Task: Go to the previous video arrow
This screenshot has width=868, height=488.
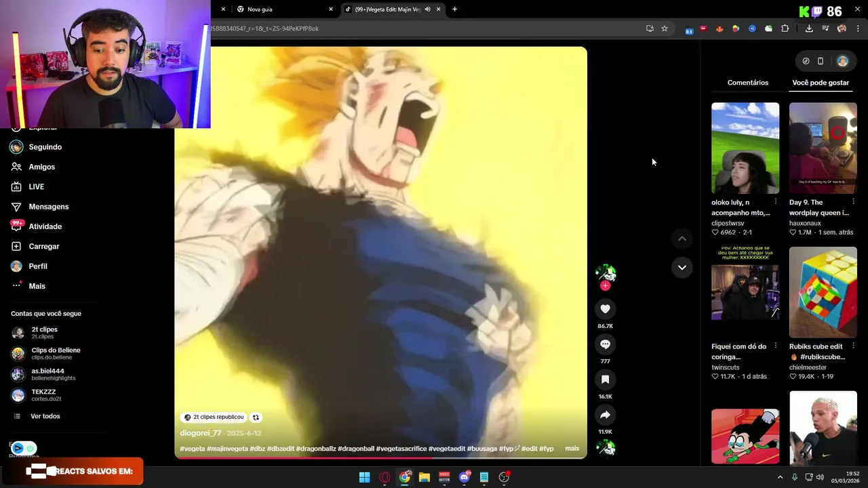Action: (682, 239)
